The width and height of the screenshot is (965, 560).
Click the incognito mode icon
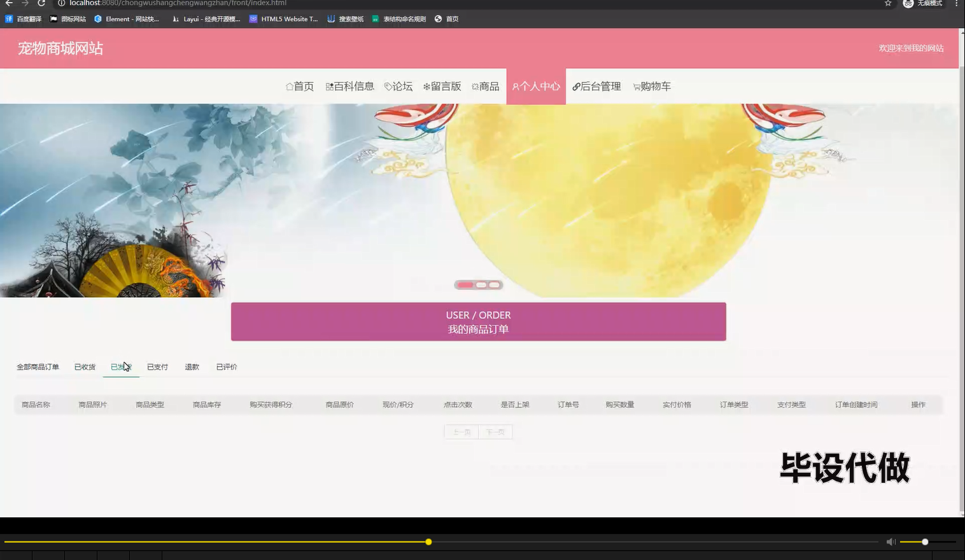pyautogui.click(x=908, y=3)
